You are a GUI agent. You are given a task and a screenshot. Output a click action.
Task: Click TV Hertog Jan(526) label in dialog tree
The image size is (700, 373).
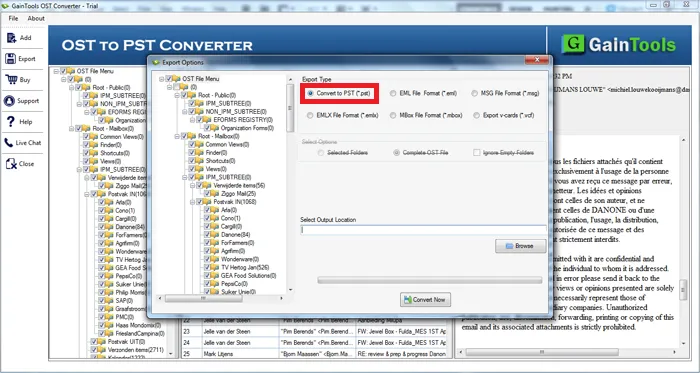[245, 267]
